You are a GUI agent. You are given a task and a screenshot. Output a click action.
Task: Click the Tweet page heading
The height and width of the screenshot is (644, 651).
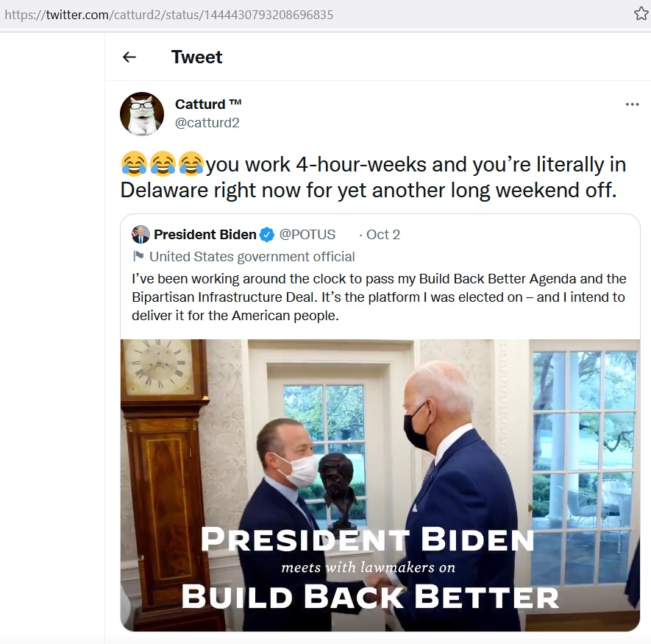[196, 57]
